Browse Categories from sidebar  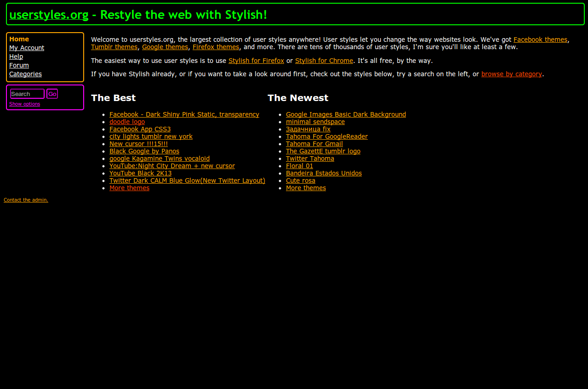click(25, 74)
